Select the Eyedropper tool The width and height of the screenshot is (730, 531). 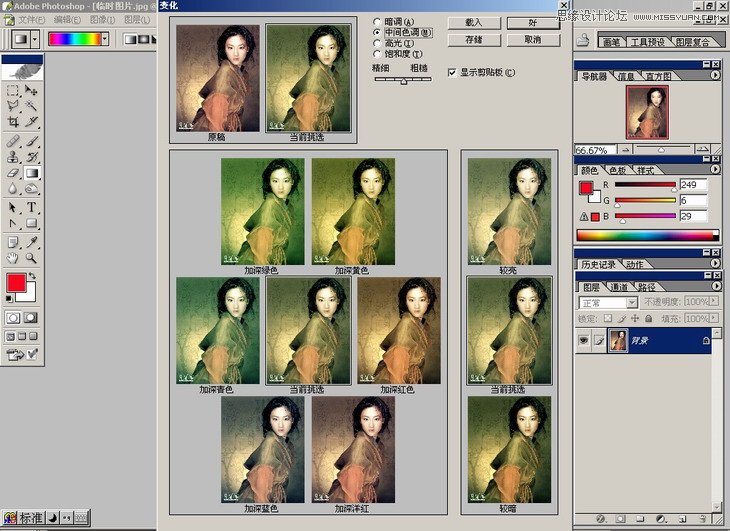tap(31, 242)
